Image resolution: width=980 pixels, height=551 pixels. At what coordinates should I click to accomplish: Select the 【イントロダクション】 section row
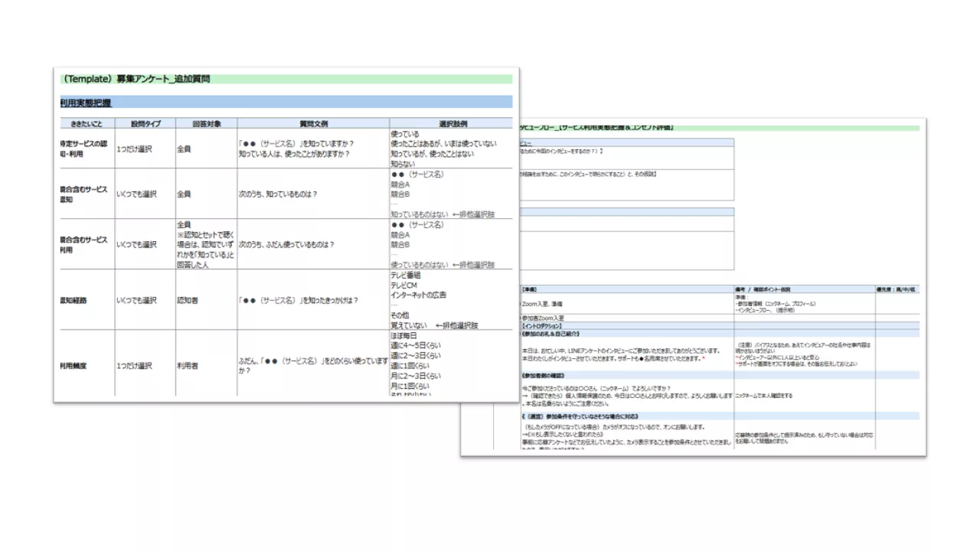coord(542,326)
